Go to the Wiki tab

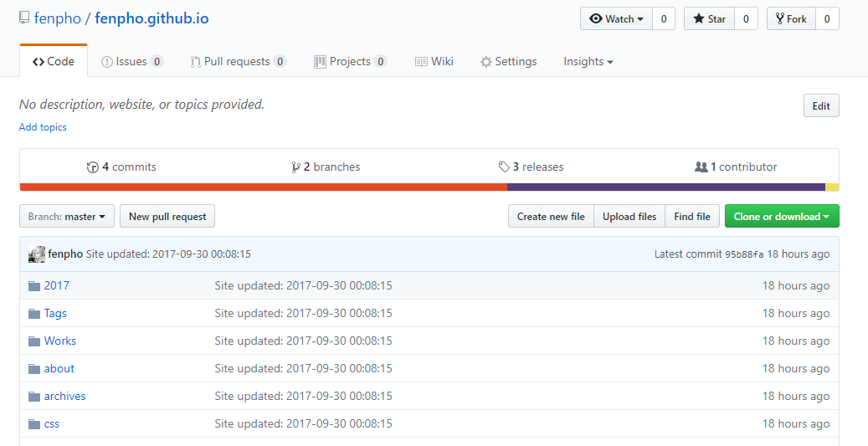[x=434, y=61]
